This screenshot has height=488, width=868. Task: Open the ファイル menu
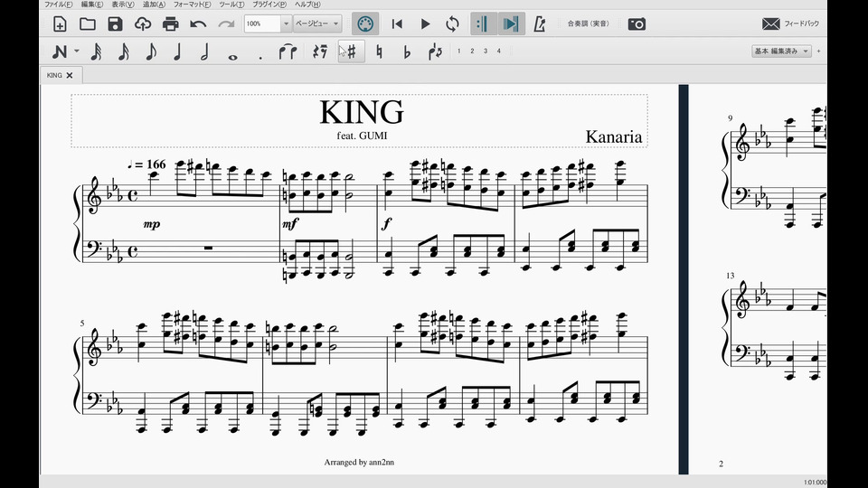59,5
